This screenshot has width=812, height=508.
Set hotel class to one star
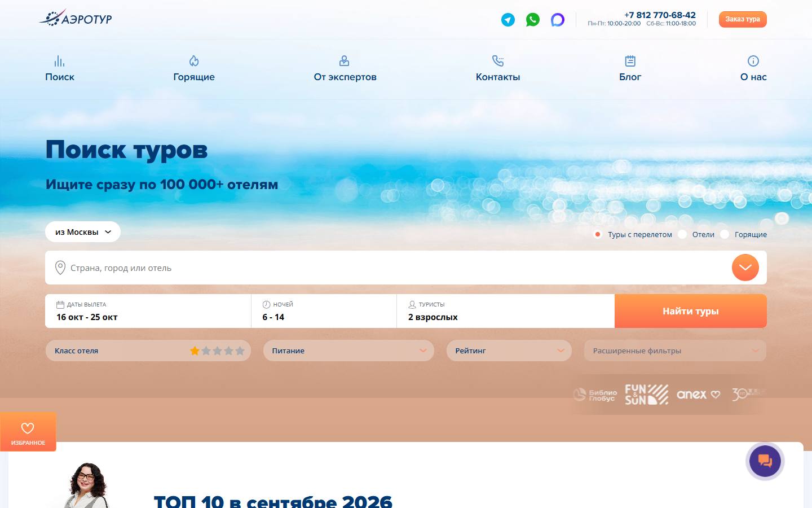[x=195, y=351]
